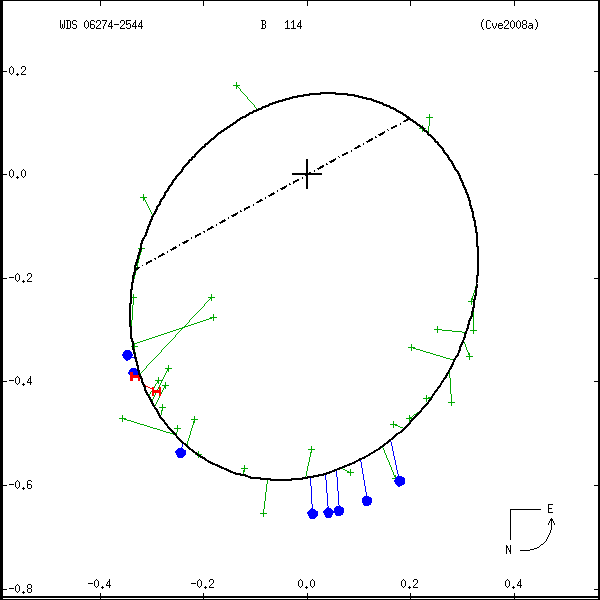
Task: Click the "B 114" designation text
Action: click(x=281, y=25)
